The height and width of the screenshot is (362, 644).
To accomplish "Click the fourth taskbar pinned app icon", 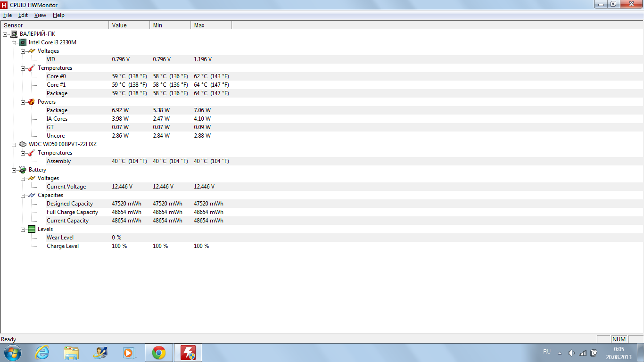I will pos(100,353).
